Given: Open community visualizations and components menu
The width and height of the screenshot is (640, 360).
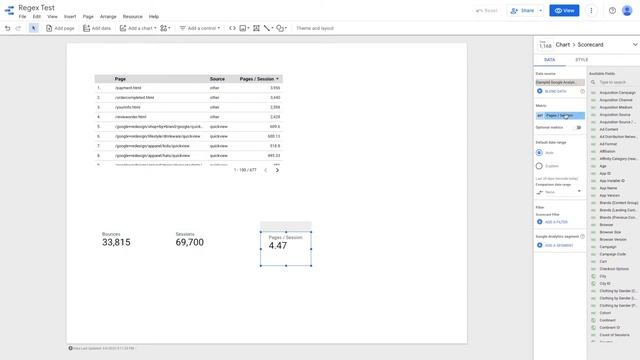Looking at the screenshot, I should [x=165, y=28].
